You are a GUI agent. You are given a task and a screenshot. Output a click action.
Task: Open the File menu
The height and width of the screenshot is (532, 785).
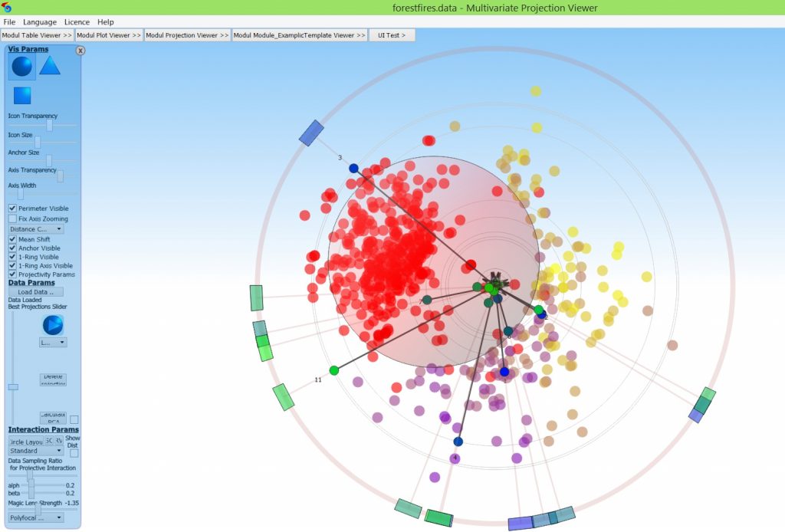click(x=9, y=22)
